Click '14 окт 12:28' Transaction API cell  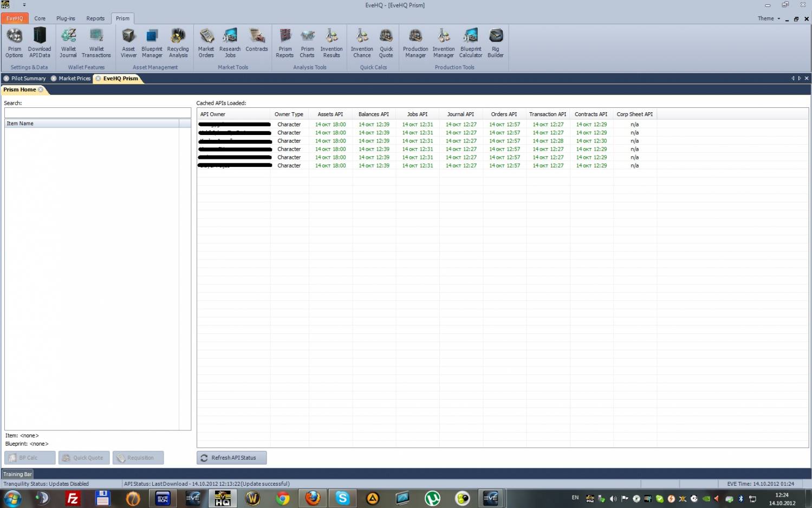coord(548,141)
